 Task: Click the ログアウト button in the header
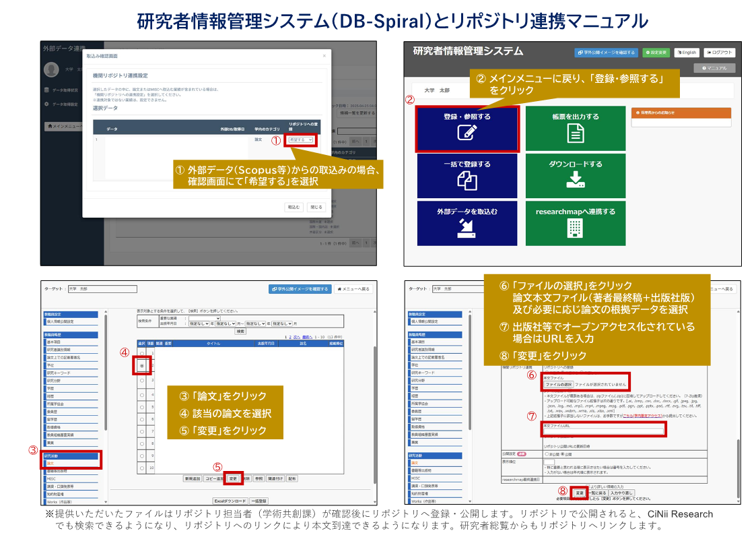tap(719, 53)
